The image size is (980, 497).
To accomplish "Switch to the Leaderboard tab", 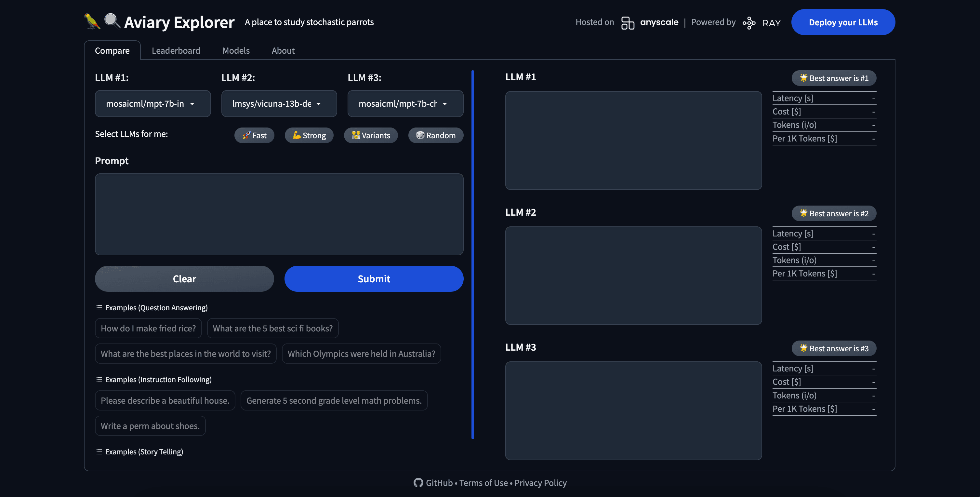I will pos(176,49).
